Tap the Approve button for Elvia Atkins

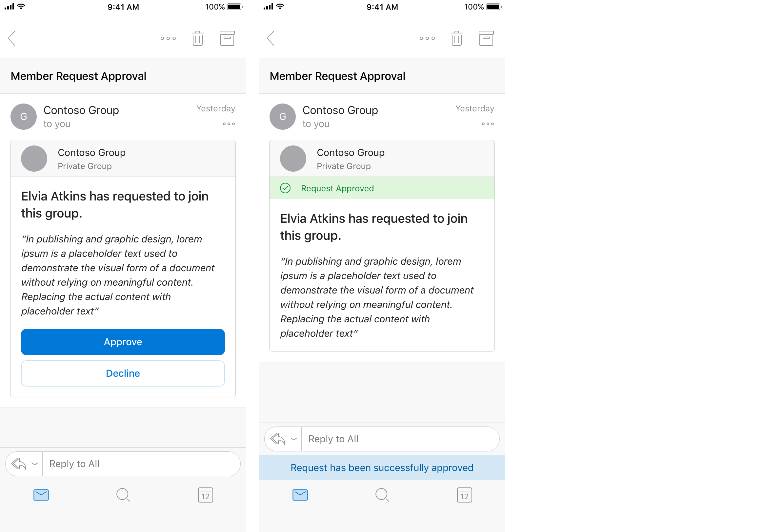(x=123, y=342)
